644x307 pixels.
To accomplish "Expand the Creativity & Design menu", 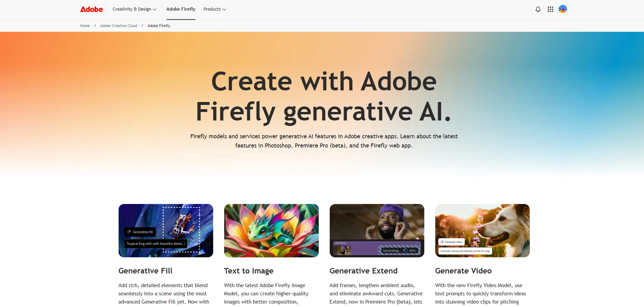I will [134, 9].
